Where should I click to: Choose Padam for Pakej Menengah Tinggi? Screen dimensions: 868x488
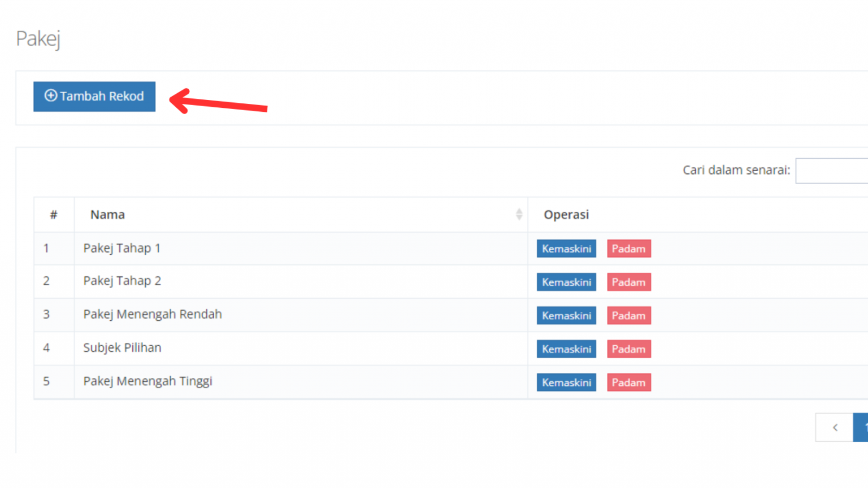pyautogui.click(x=628, y=382)
